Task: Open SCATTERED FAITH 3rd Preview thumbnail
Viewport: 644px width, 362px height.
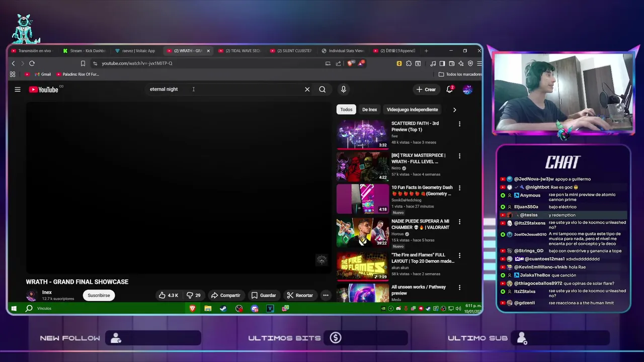Action: tap(362, 134)
